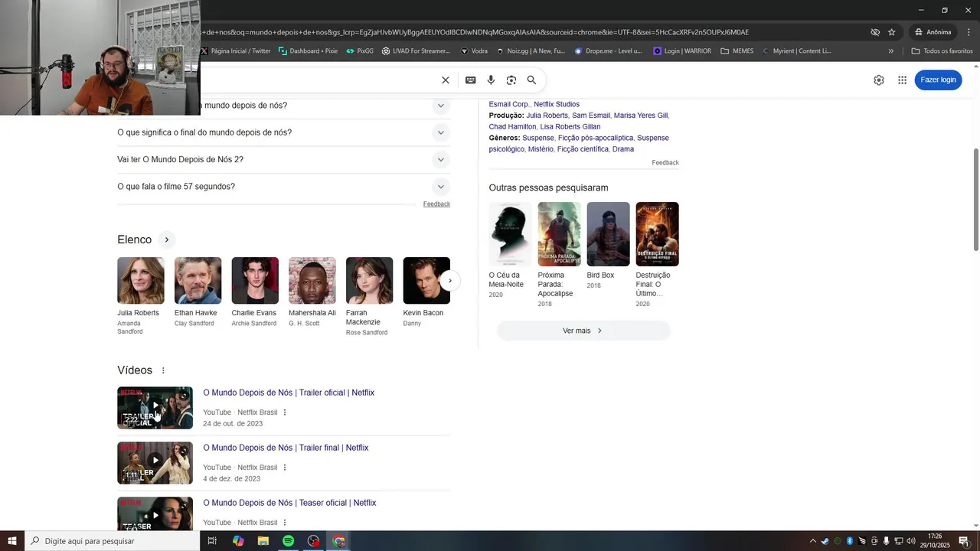Show hidden bookmarks with the double chevron
980x551 pixels.
tap(891, 51)
